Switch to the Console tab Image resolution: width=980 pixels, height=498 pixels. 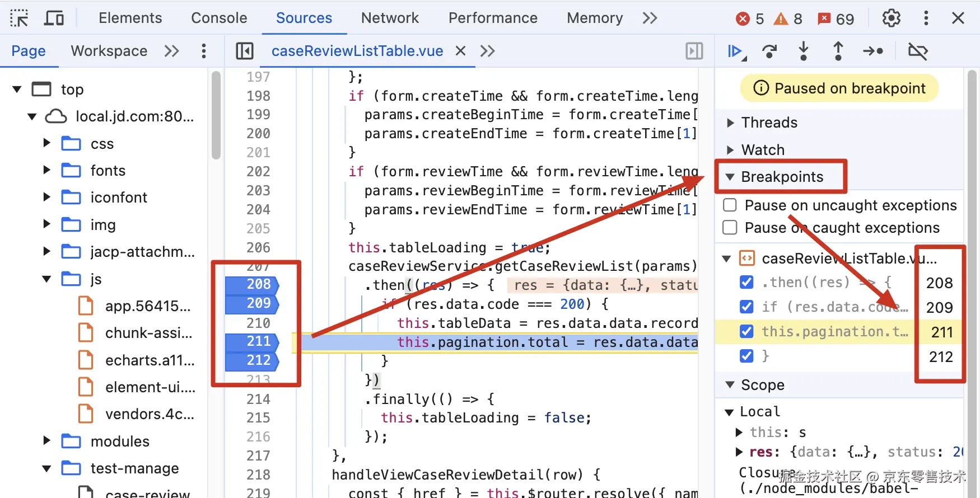click(219, 18)
